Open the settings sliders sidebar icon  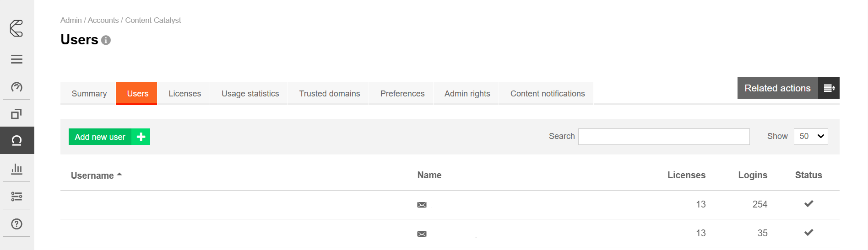[x=16, y=197]
